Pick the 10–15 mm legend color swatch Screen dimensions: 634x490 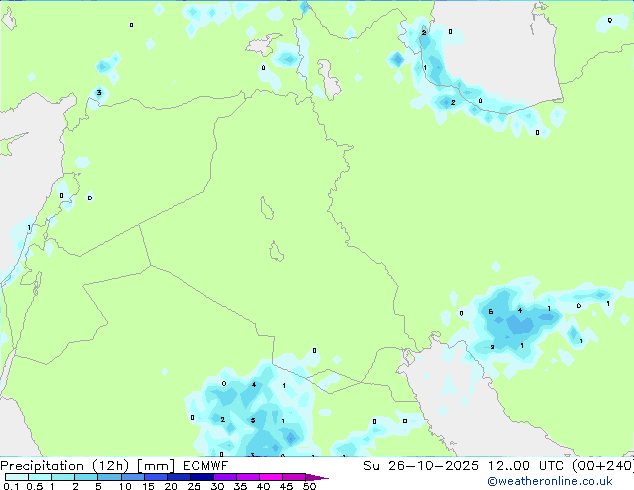pos(133,477)
